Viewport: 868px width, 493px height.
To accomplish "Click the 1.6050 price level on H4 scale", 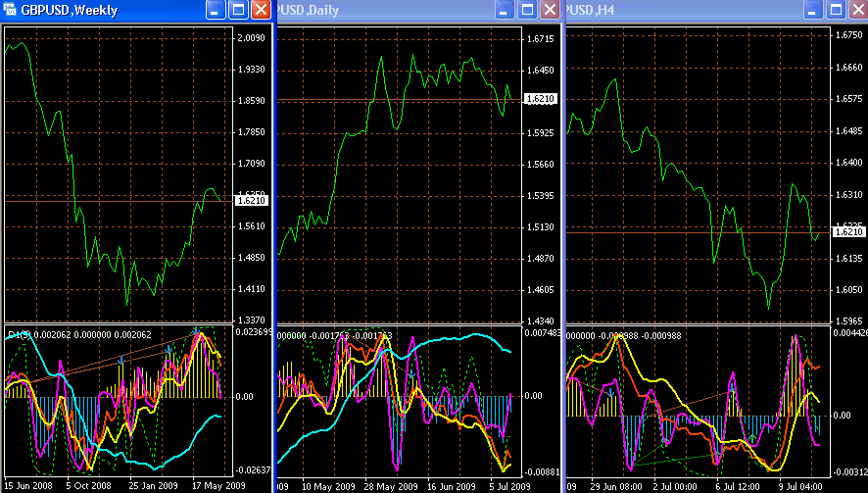I will [x=848, y=290].
